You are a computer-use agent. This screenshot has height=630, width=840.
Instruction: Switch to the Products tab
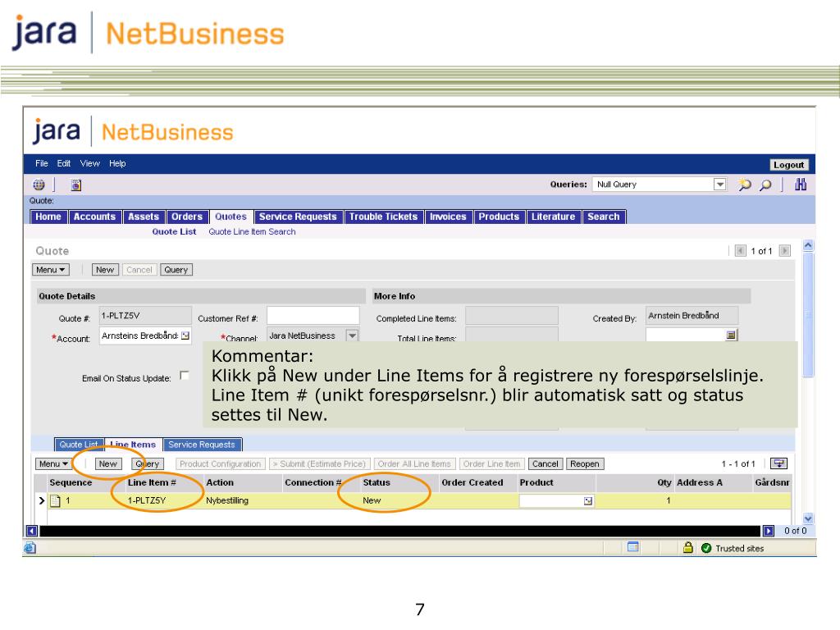click(x=499, y=217)
